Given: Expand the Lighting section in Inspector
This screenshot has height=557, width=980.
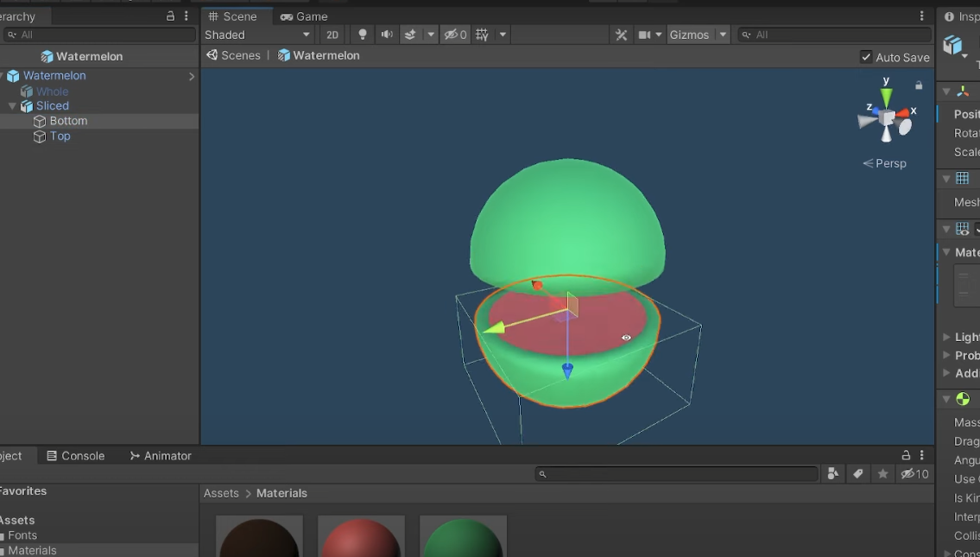Looking at the screenshot, I should click(946, 337).
